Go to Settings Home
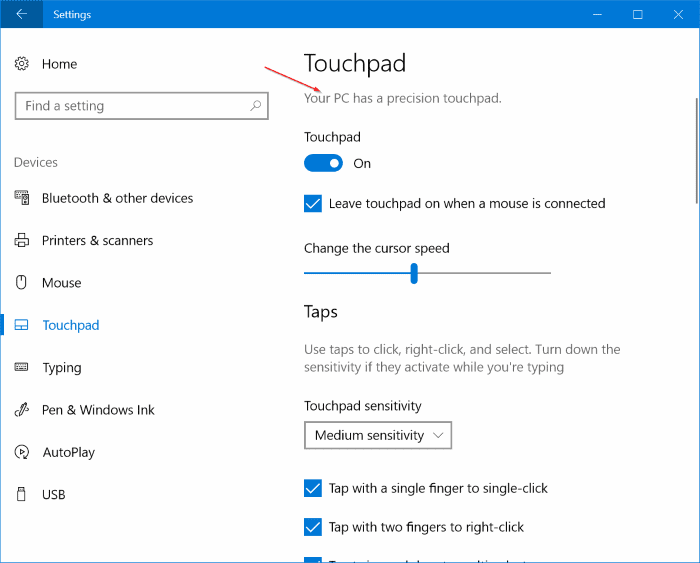Viewport: 700px width, 563px height. pos(59,64)
